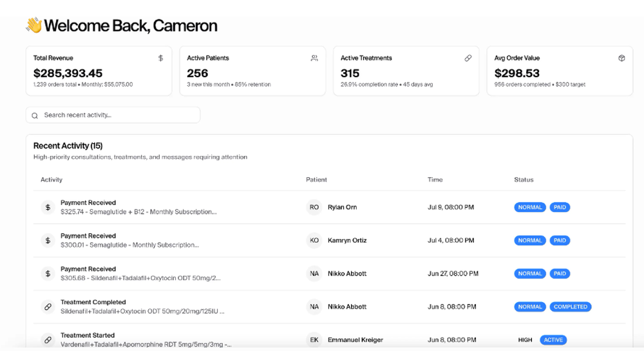Click the link icon on Active Treatments card
Screen dimensions: 644x351
coord(468,58)
